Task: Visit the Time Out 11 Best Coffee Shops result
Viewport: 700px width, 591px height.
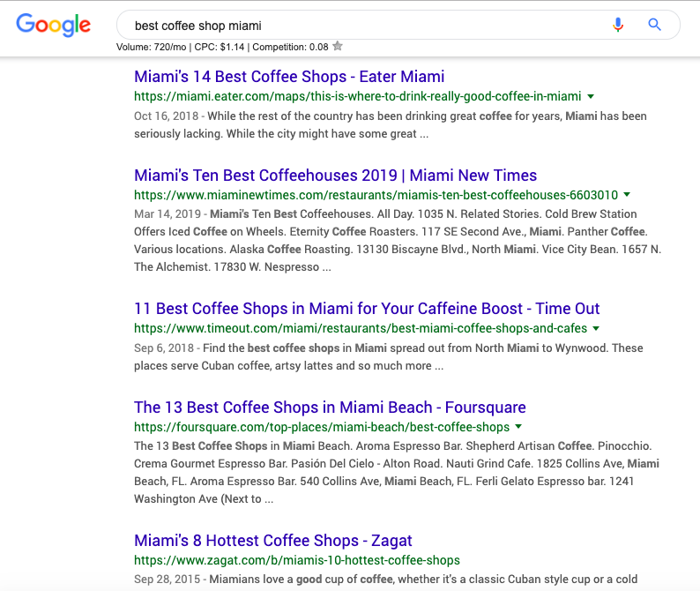Action: click(x=367, y=309)
